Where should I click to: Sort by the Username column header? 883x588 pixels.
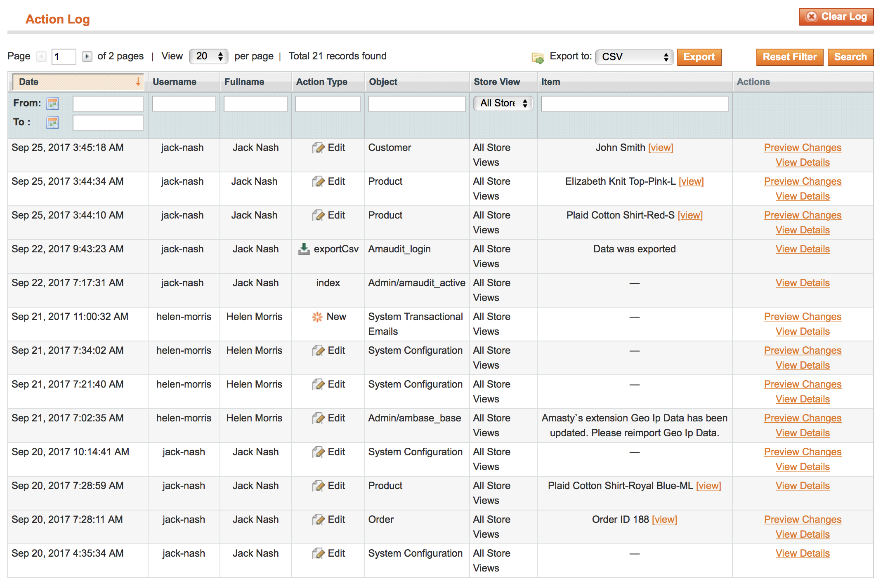point(174,82)
